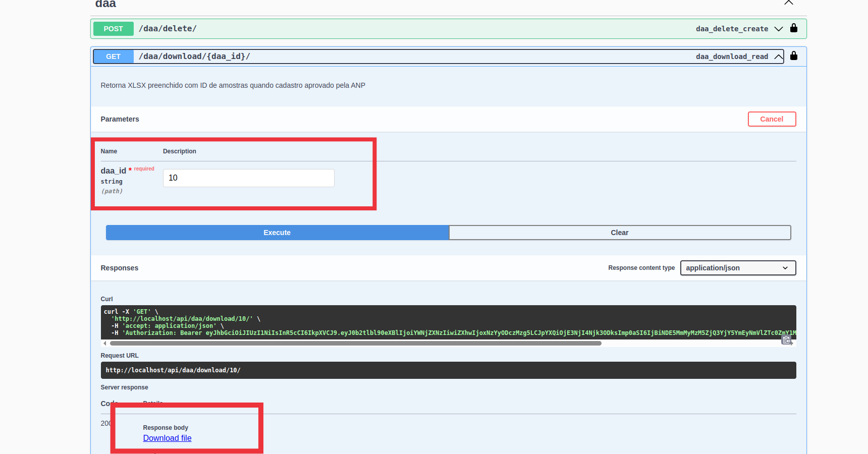Viewport: 868px width, 454px height.
Task: Run the request with Execute
Action: coord(277,233)
